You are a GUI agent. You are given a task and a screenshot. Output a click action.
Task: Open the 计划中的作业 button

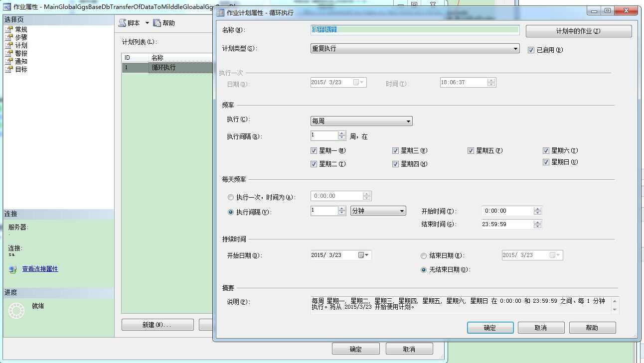click(x=579, y=31)
